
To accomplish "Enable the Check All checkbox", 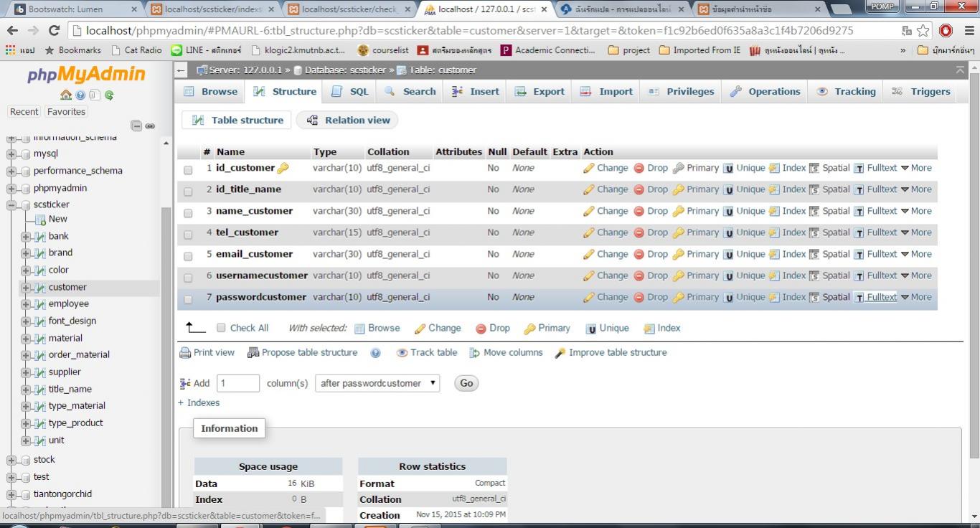I will 221,328.
